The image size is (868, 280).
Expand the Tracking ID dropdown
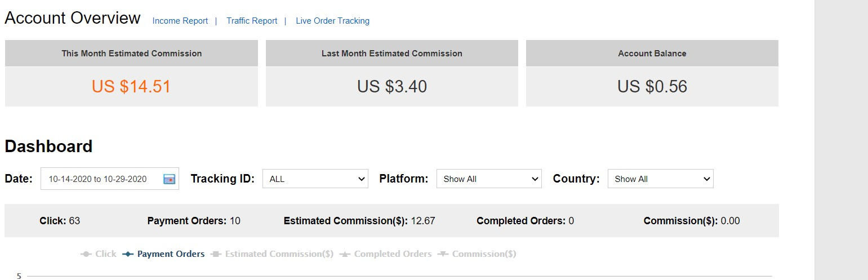[x=315, y=179]
